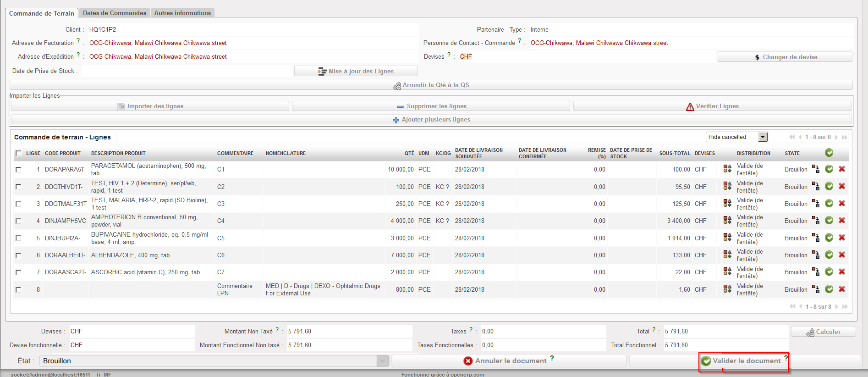Go to next page of order lines
868x377 pixels.
836,137
